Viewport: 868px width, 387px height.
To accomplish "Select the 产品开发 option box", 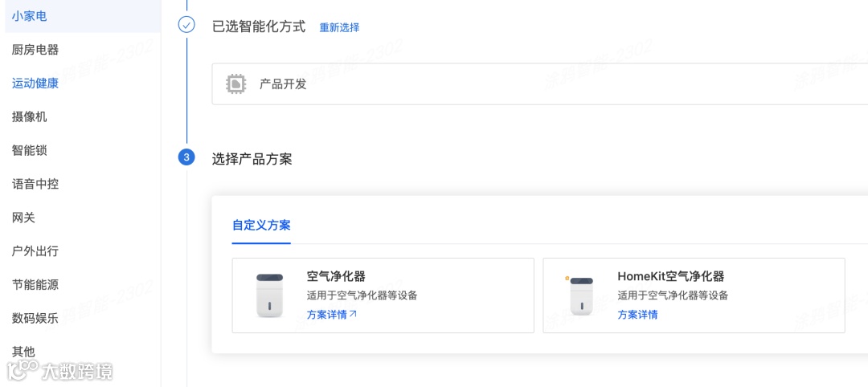I will pyautogui.click(x=538, y=84).
